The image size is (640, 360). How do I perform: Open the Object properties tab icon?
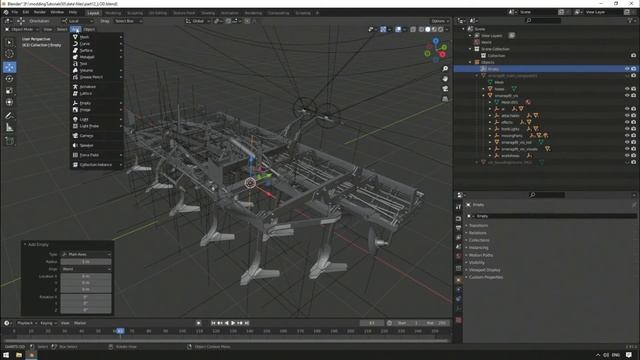click(x=458, y=280)
